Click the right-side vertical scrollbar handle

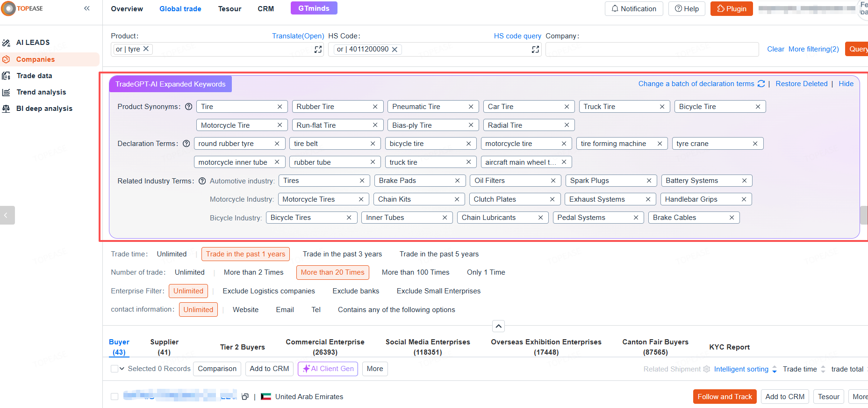click(x=864, y=215)
